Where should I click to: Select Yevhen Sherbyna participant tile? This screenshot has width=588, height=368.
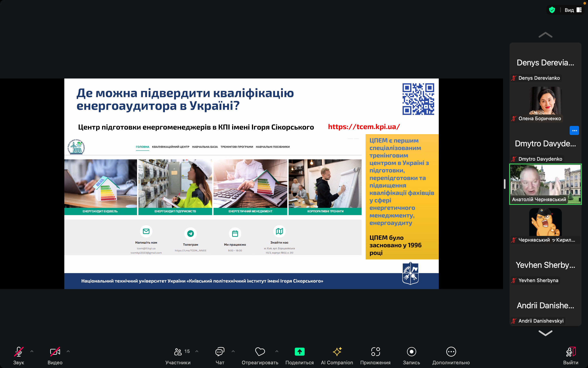(x=546, y=265)
